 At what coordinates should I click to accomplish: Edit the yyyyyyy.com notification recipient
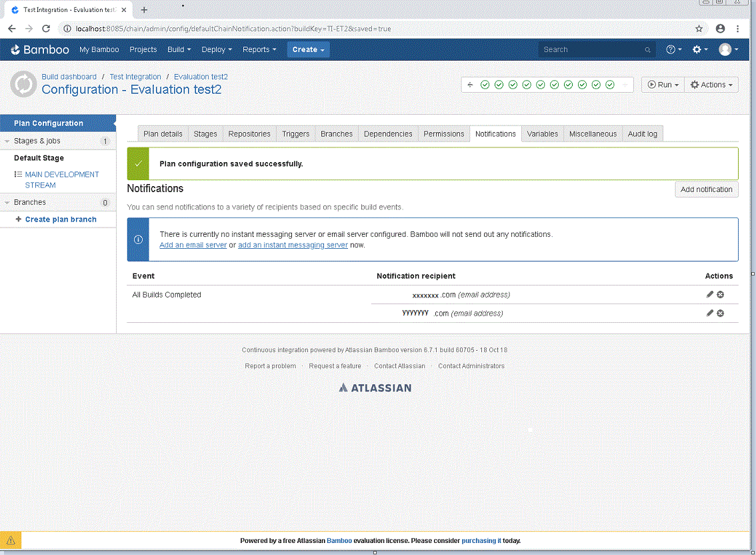[x=710, y=314]
